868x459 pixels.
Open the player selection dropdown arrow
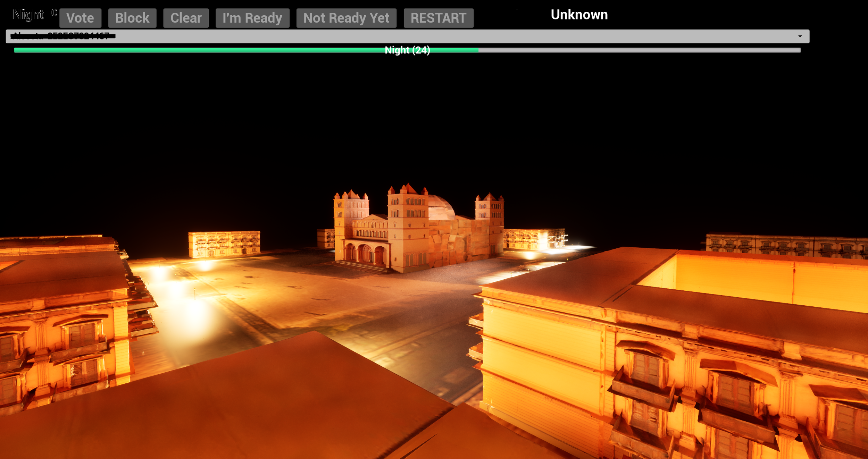(x=800, y=36)
